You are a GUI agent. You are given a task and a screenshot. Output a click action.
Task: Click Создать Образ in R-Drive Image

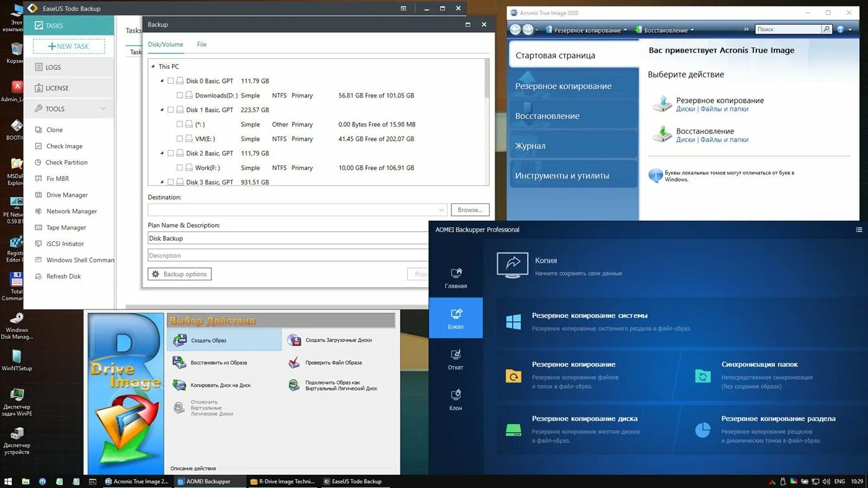224,340
